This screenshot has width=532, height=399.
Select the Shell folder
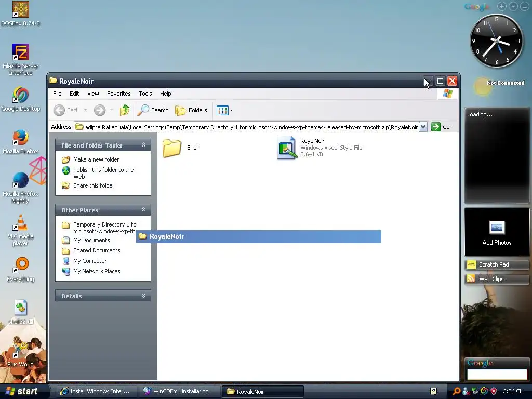click(x=180, y=148)
